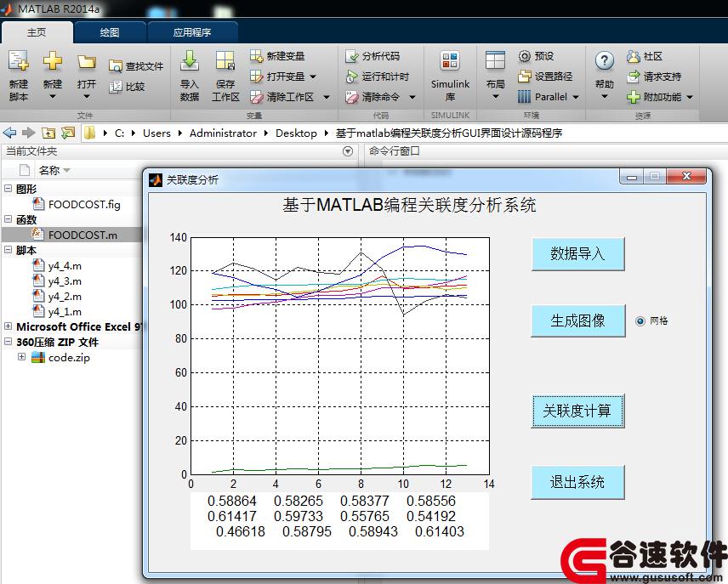The image size is (728, 584).
Task: Switch to the 主页 (Home) tab
Action: (37, 32)
